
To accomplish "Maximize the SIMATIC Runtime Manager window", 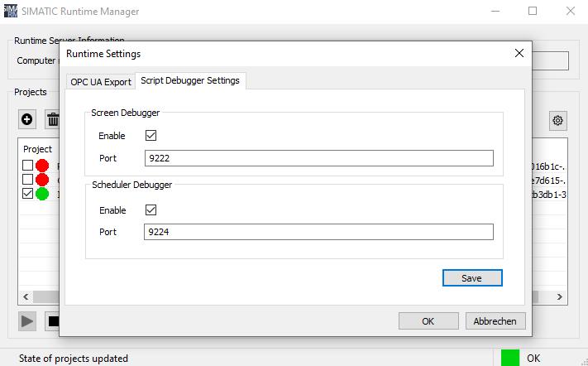I will [x=533, y=11].
